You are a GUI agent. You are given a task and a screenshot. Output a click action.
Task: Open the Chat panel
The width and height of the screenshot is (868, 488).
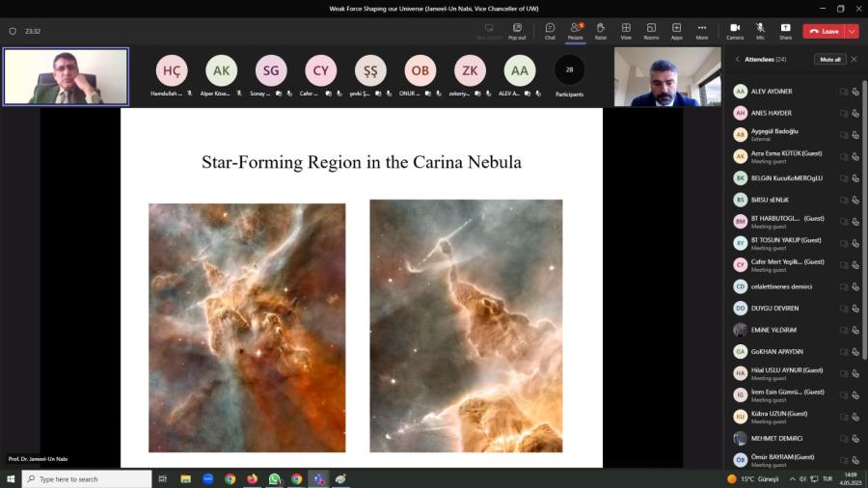coord(550,31)
